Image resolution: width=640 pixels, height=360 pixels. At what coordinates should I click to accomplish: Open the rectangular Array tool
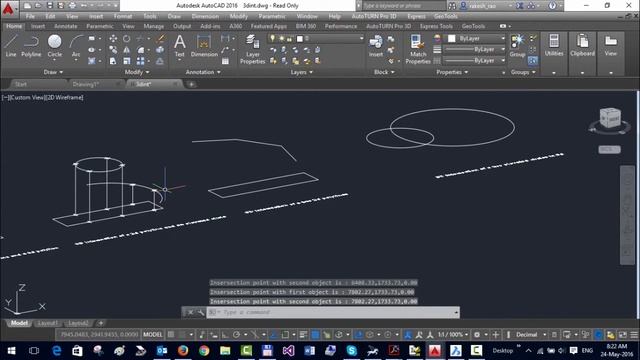click(140, 61)
